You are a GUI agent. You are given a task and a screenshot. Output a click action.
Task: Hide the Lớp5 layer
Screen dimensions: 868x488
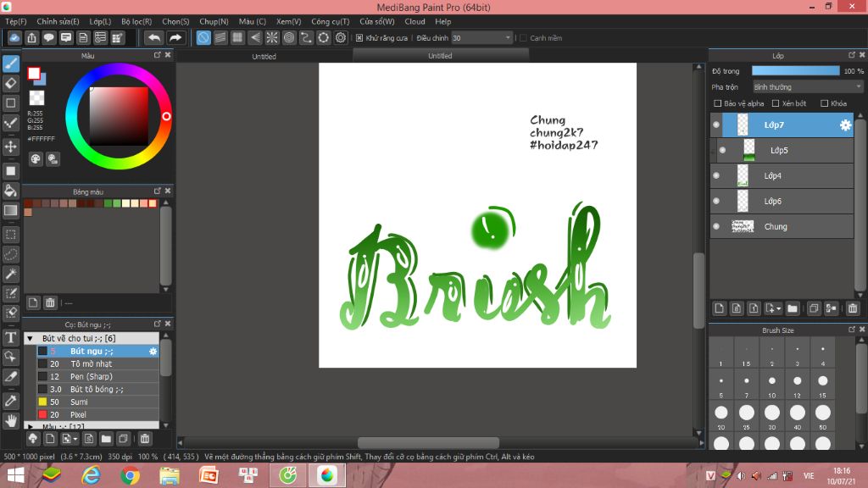[722, 151]
